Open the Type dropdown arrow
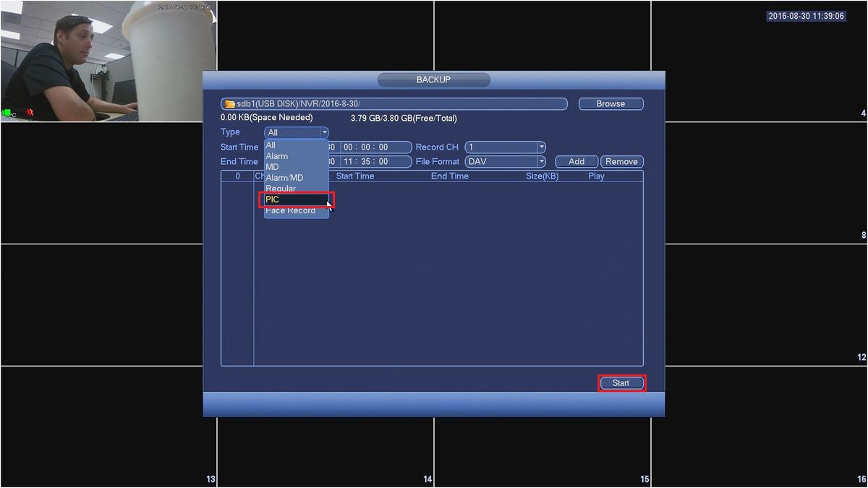868x488 pixels. (x=324, y=133)
